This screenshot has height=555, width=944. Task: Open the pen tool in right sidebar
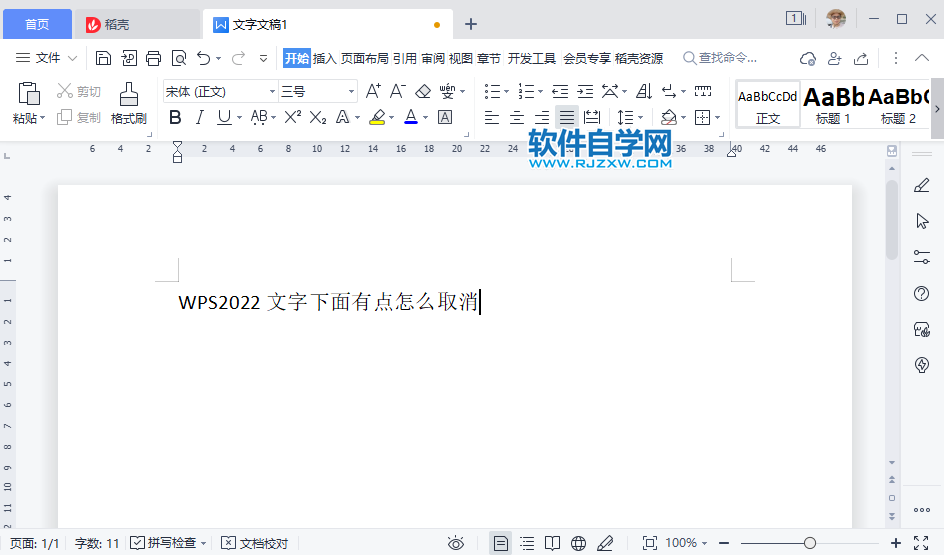point(922,185)
